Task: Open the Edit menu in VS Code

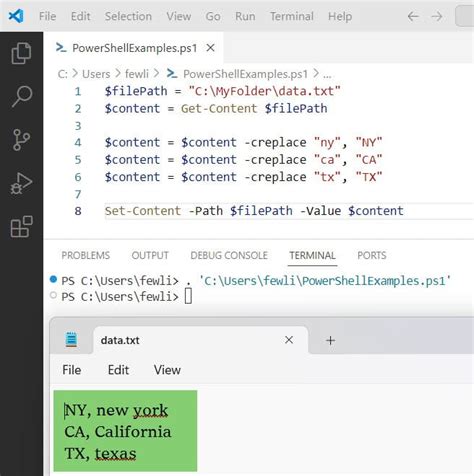Action: [x=80, y=16]
